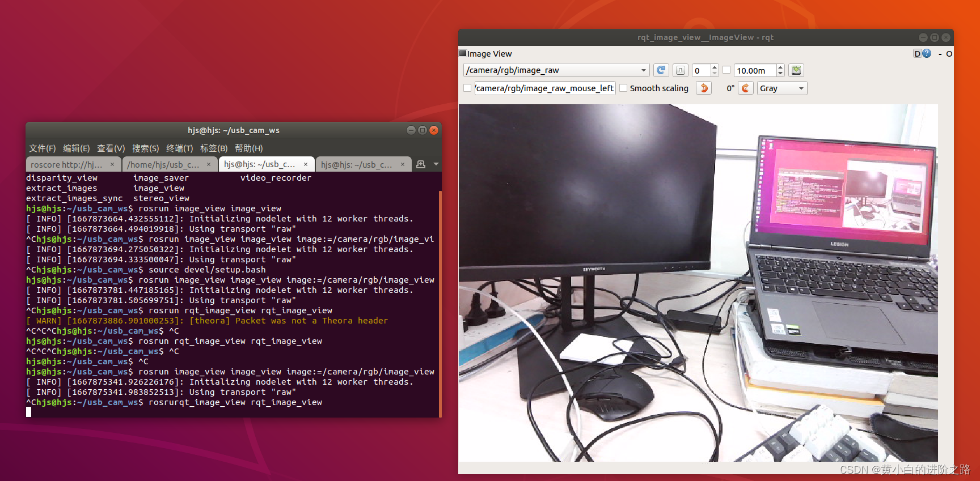Switch to the last hjs@hjs terminal tab
980x481 pixels.
(357, 164)
